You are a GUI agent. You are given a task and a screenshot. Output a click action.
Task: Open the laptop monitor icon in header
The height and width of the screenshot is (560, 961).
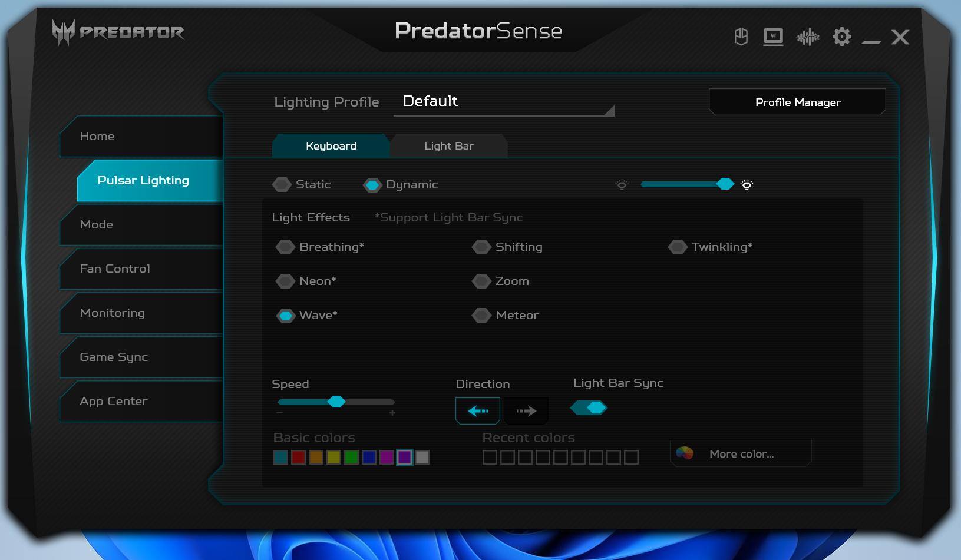(x=773, y=37)
